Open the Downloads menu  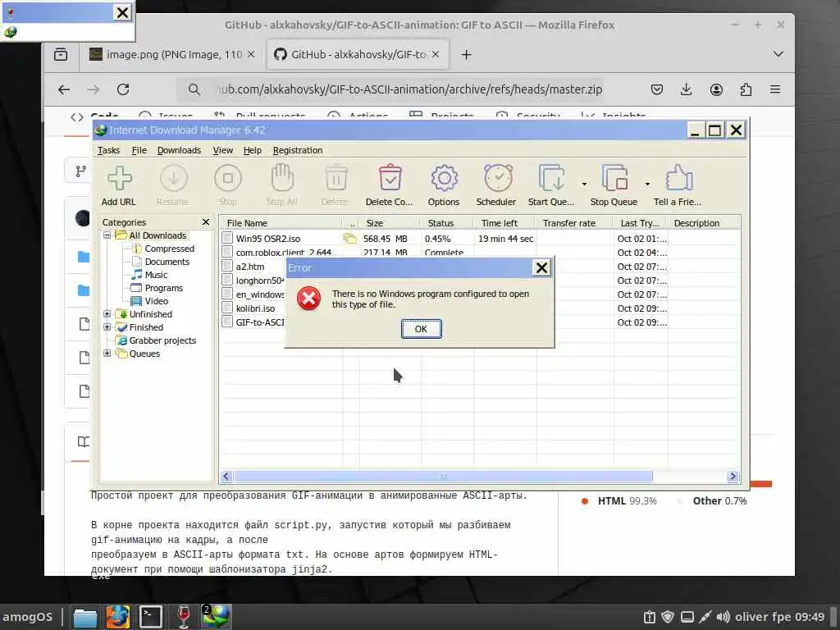point(179,151)
